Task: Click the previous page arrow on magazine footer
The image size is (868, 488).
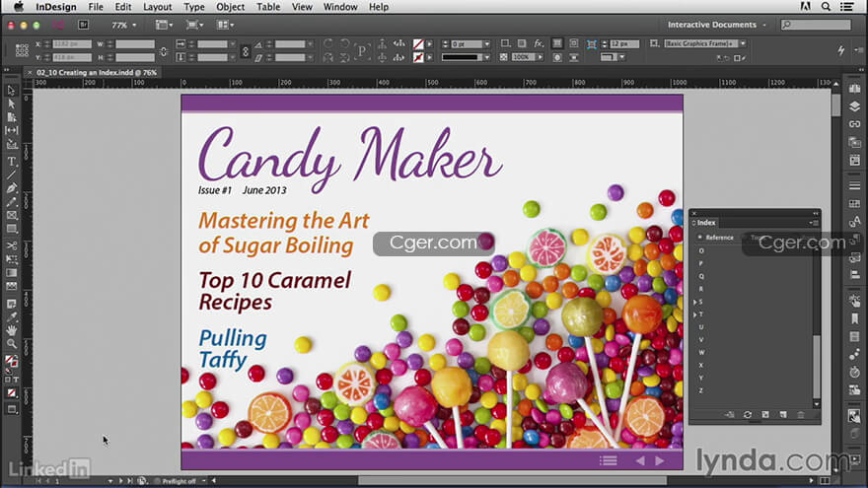Action: [x=640, y=461]
